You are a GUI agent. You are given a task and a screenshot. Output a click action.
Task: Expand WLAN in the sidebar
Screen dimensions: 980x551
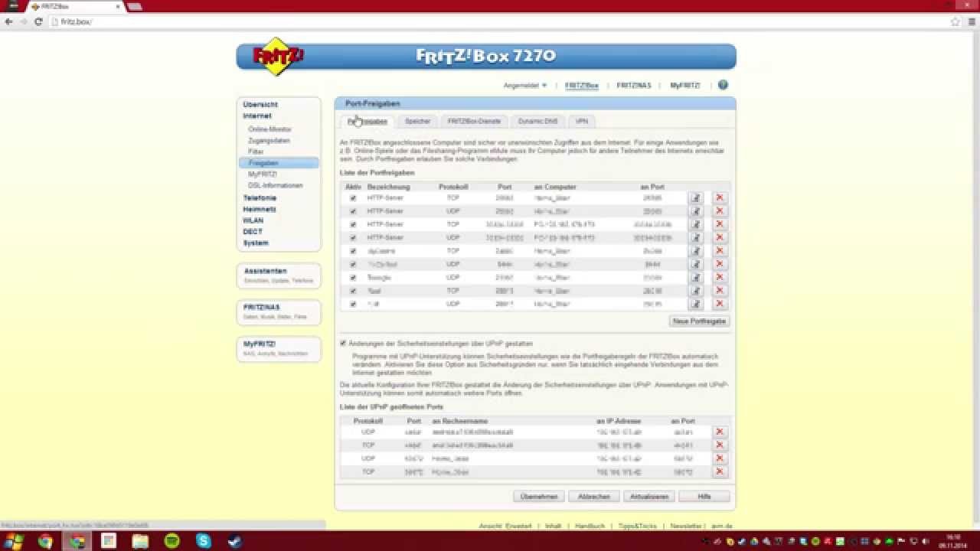coord(253,220)
